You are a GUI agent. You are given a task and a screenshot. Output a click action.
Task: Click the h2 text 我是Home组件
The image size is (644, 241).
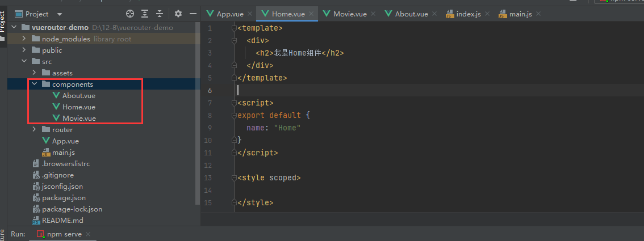point(298,53)
